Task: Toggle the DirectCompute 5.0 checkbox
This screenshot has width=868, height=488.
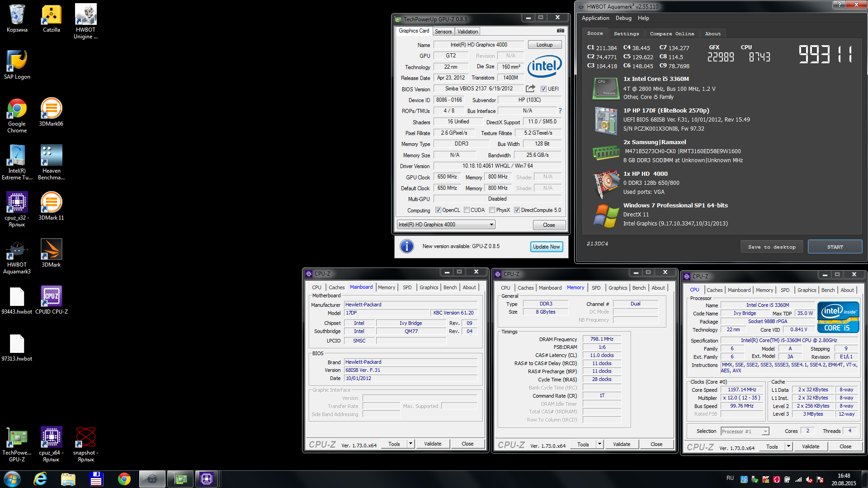Action: click(x=517, y=210)
